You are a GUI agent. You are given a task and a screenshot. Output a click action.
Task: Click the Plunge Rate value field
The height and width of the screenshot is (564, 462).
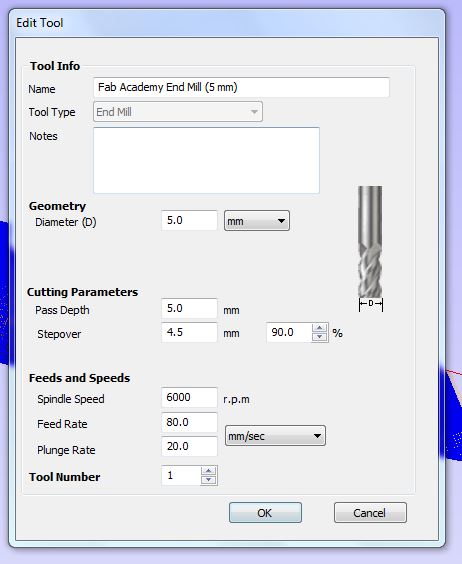coord(189,446)
